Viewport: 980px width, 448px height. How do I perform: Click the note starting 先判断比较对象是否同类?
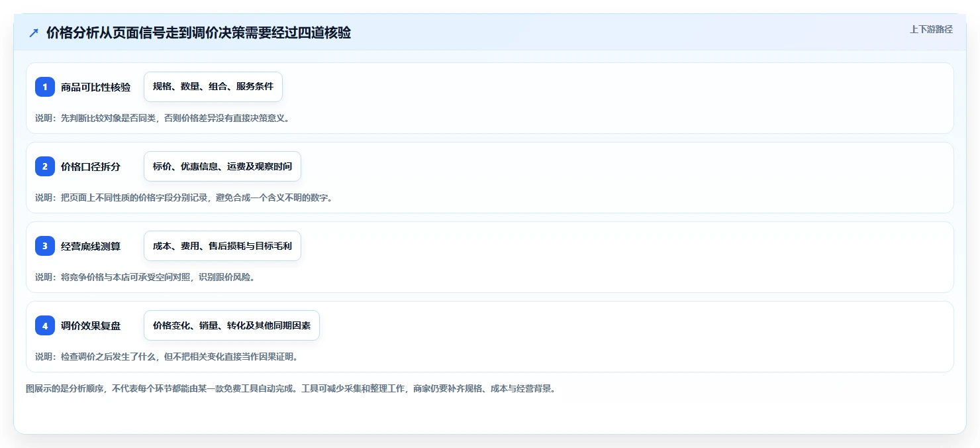162,118
